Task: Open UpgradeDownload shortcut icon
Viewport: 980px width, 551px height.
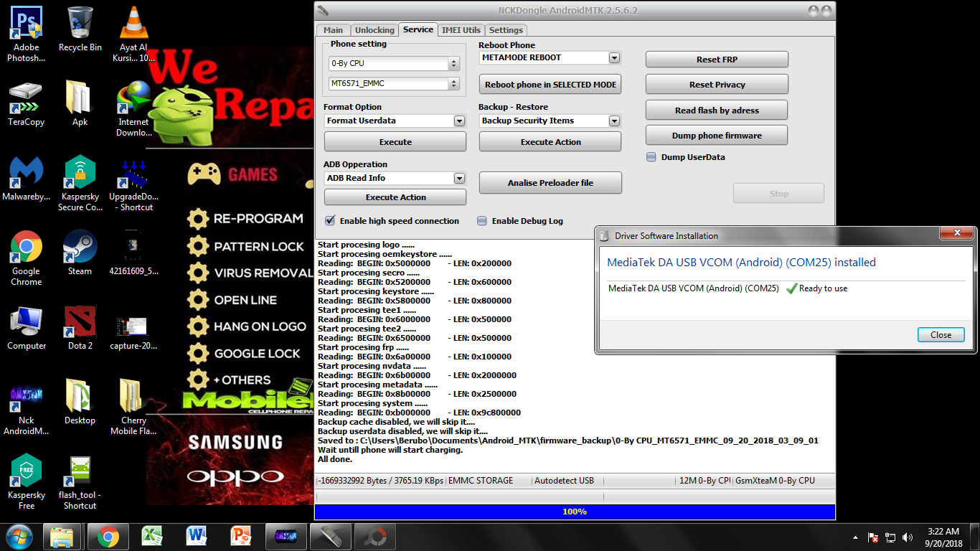Action: tap(133, 183)
